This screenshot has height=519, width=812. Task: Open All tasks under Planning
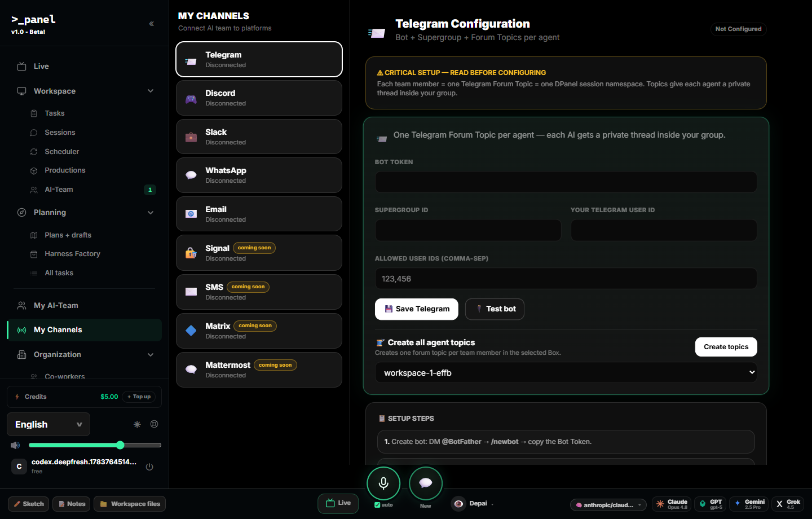point(59,273)
